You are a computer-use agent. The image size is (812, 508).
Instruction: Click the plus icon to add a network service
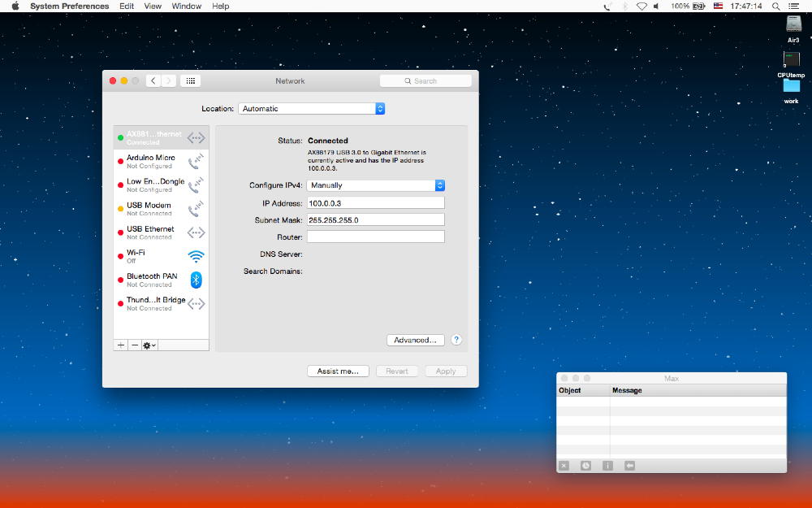121,345
